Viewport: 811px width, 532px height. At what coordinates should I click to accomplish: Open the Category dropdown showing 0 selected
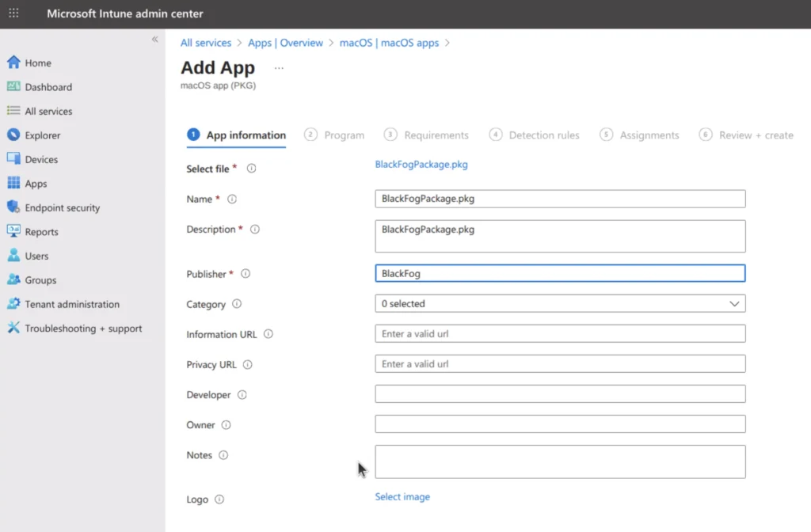coord(560,303)
